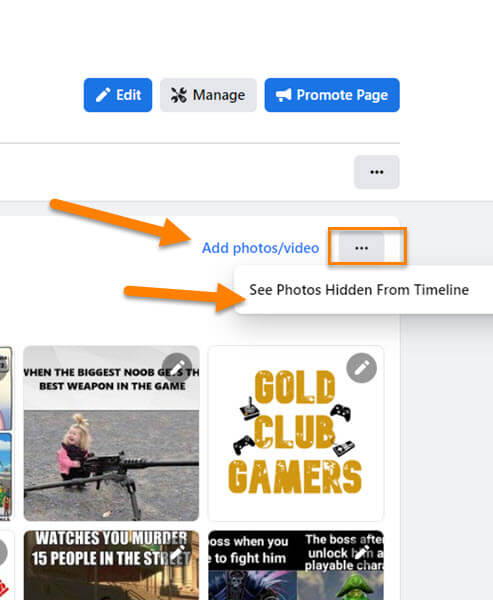Image resolution: width=493 pixels, height=600 pixels.
Task: Open the upper three-dots page options menu
Action: (x=377, y=172)
